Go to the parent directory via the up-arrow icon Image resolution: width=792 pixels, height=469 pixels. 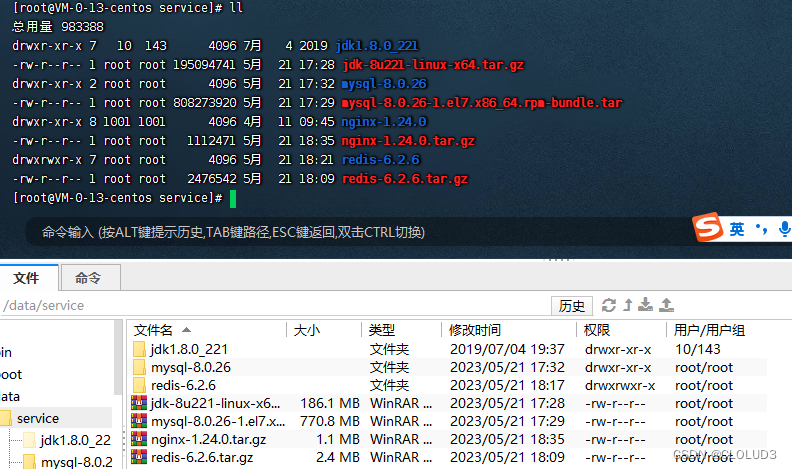[628, 305]
